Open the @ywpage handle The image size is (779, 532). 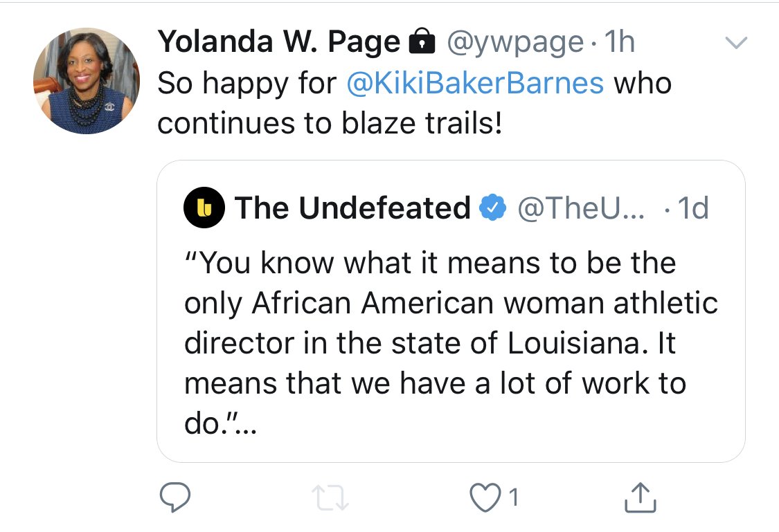(515, 43)
